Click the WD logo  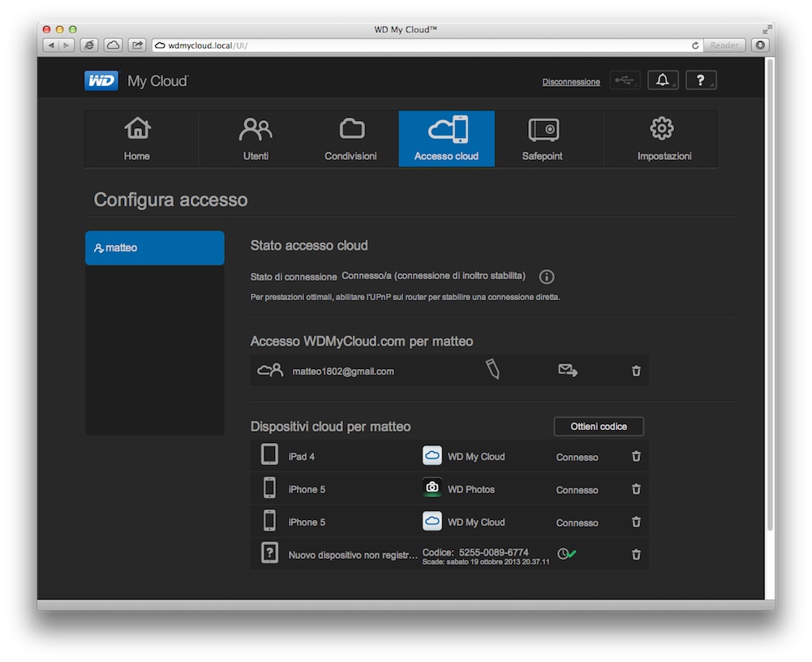click(101, 81)
